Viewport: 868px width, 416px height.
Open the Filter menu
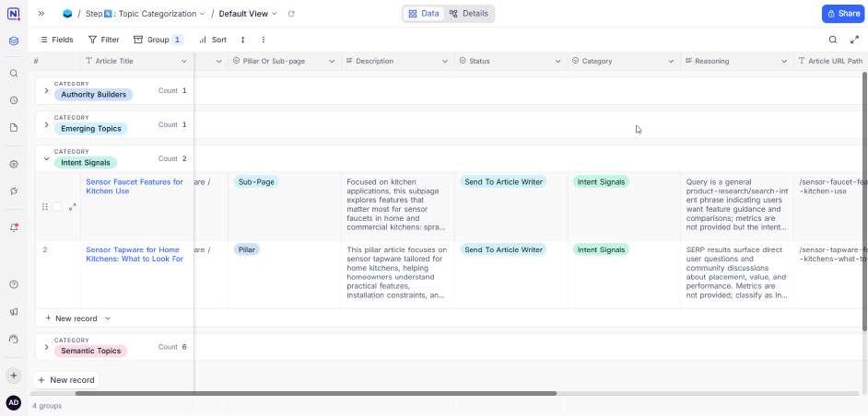[x=104, y=40]
